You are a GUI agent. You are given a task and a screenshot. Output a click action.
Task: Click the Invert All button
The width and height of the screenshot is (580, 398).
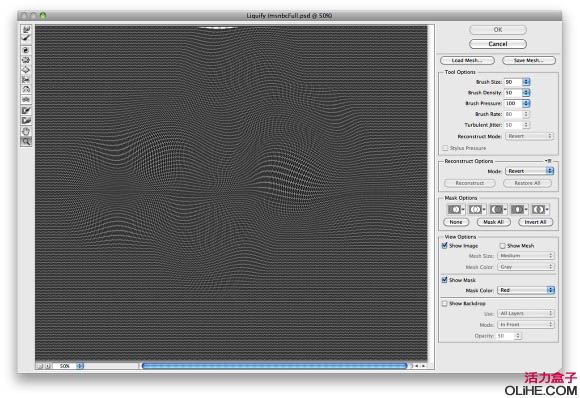pyautogui.click(x=535, y=222)
